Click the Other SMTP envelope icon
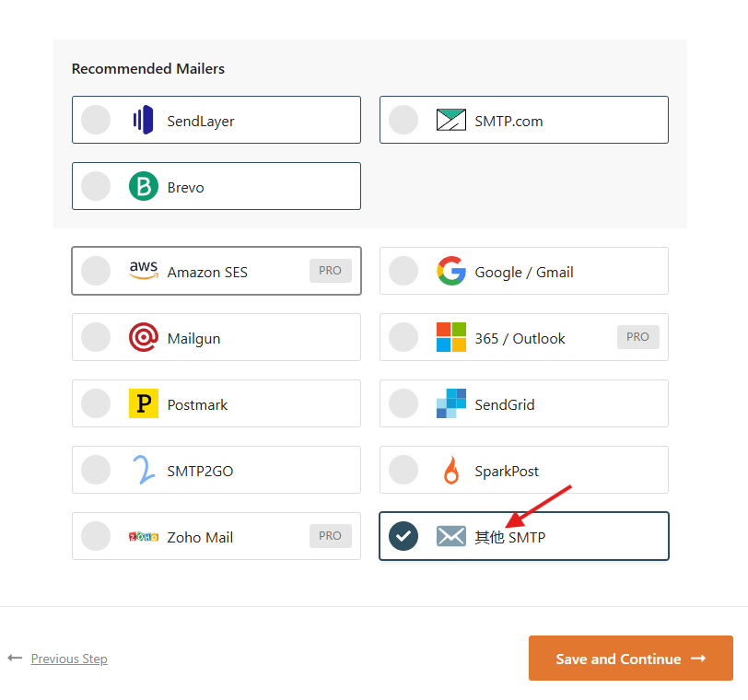This screenshot has width=748, height=700. (x=450, y=536)
